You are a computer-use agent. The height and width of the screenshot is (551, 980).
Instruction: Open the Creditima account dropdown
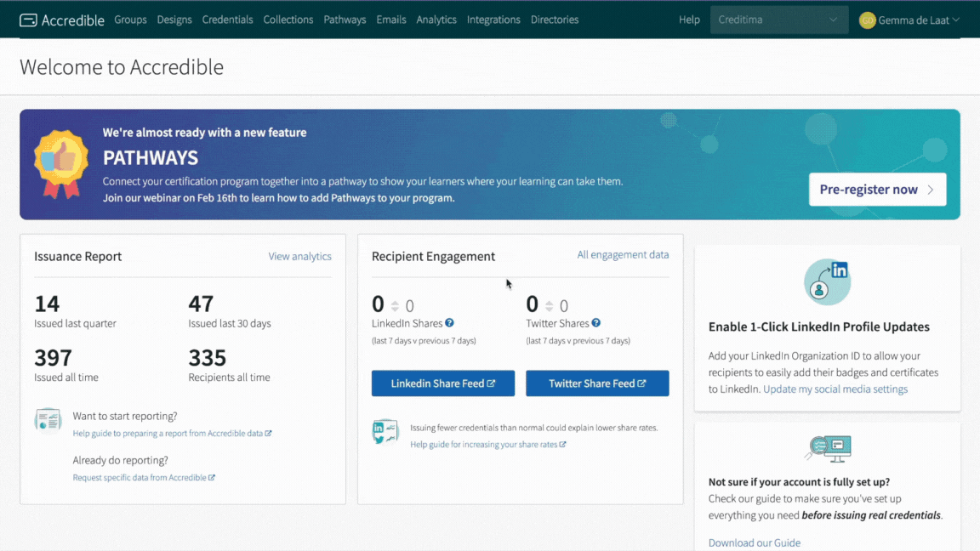(x=778, y=20)
